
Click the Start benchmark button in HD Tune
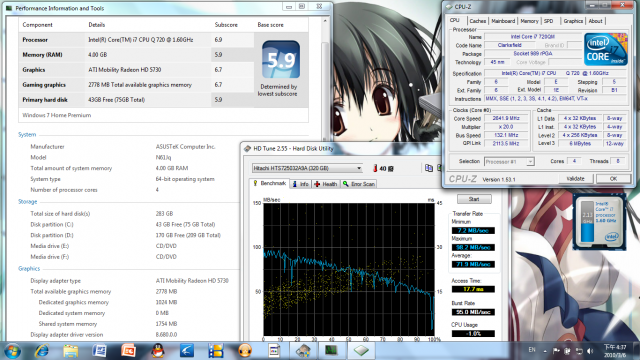tap(474, 199)
